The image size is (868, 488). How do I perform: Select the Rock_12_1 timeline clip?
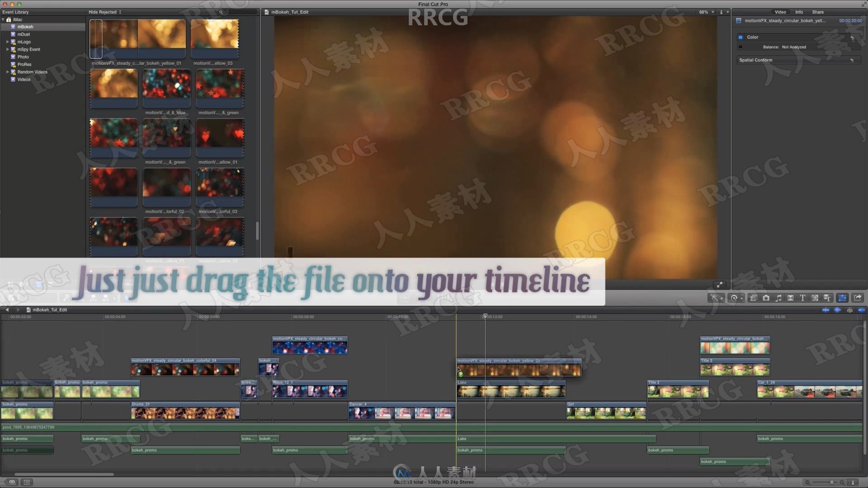[x=310, y=389]
